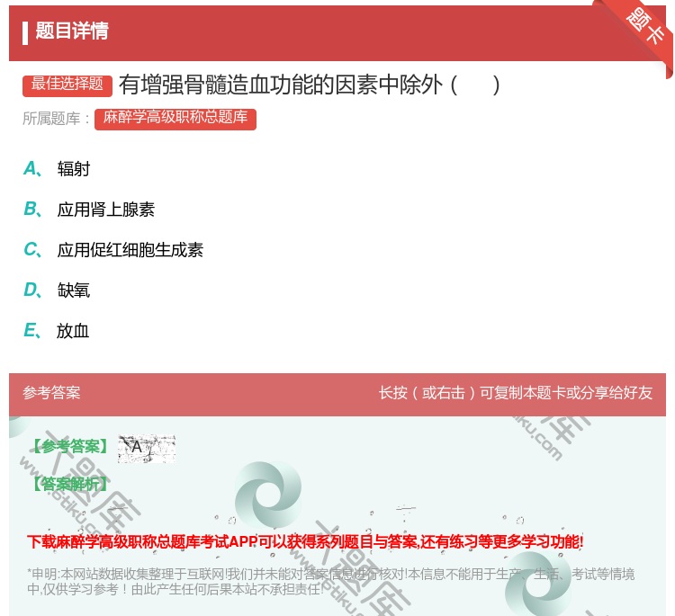Select answer option E 放血
This screenshot has width=675, height=616.
pyautogui.click(x=57, y=331)
